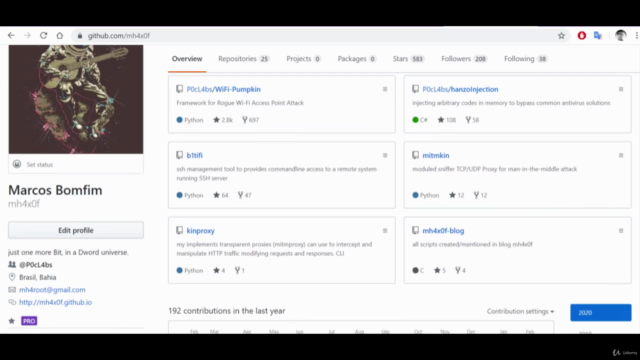The image size is (640, 360).
Task: Click the astronaut profile picture
Action: point(76,99)
